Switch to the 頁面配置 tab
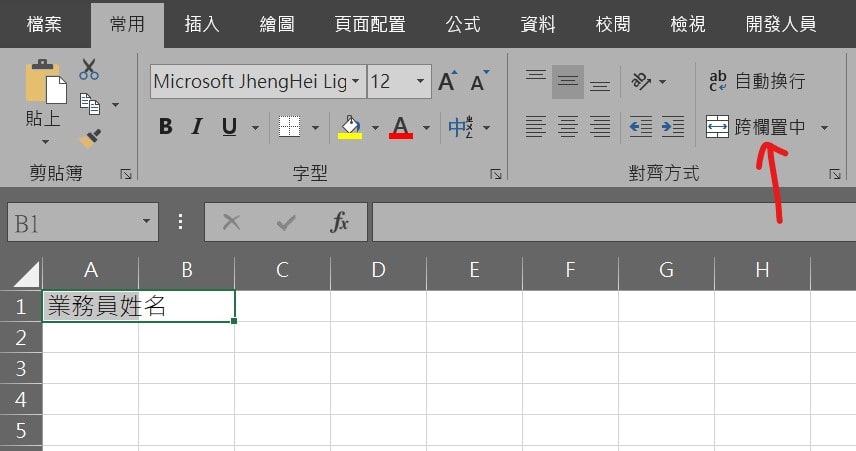Viewport: 856px width, 451px height. tap(370, 24)
